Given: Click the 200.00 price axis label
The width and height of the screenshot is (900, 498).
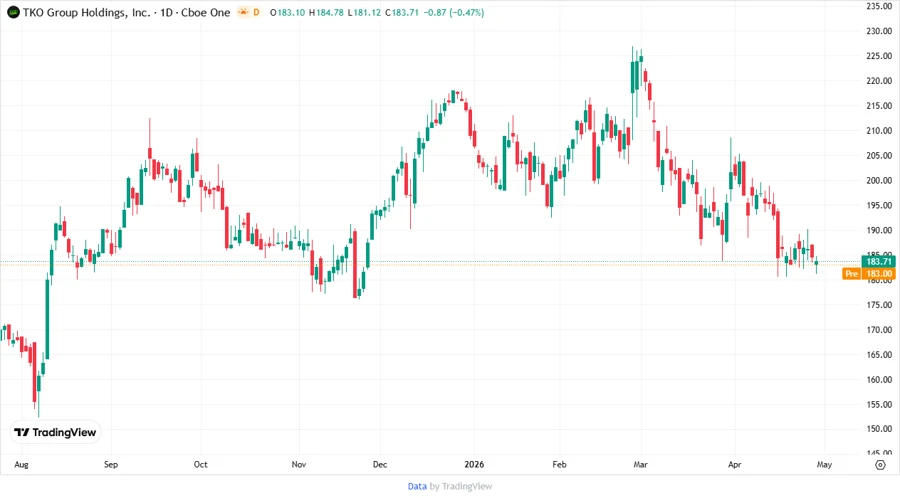Looking at the screenshot, I should (879, 180).
